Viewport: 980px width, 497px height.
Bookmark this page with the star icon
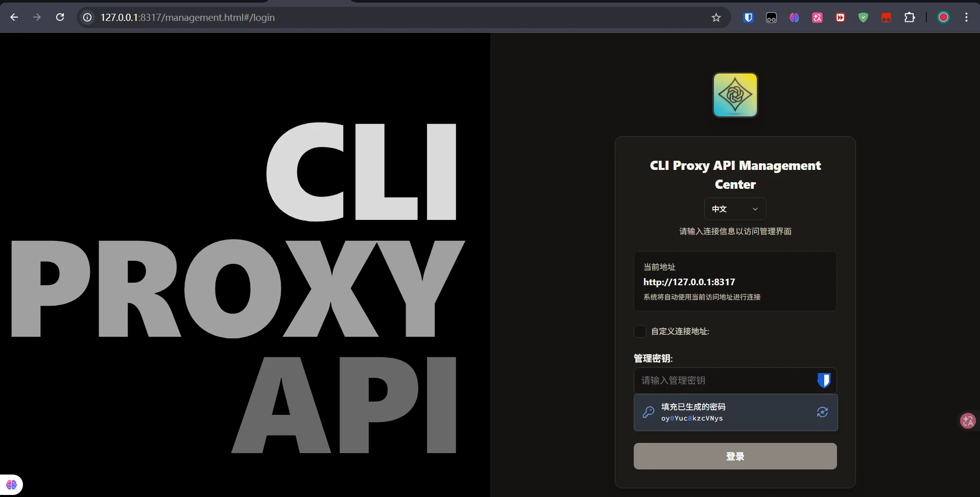(x=716, y=17)
